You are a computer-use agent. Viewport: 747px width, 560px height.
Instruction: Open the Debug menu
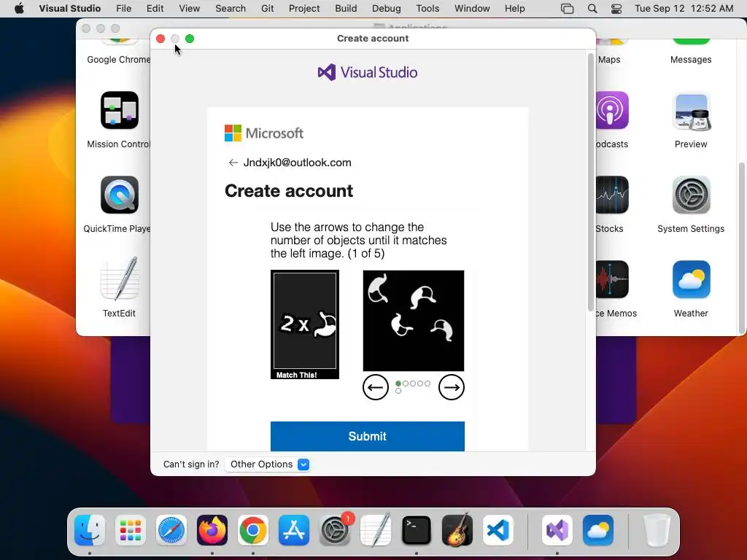pos(387,9)
